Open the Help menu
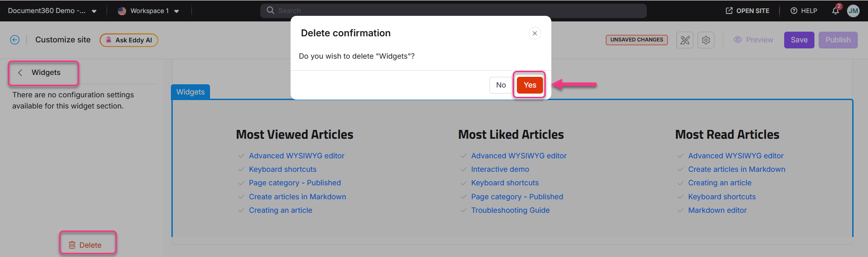 (x=804, y=11)
